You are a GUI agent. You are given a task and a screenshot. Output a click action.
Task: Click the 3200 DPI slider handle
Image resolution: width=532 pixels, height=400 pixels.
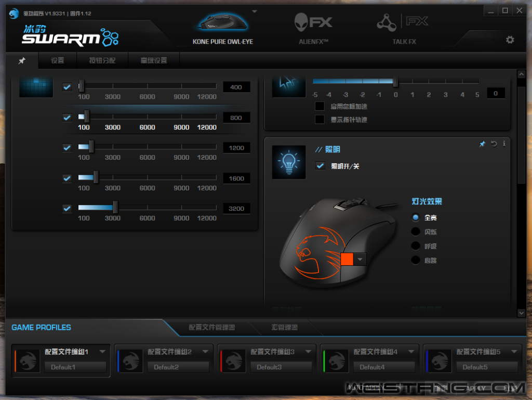[x=115, y=208]
